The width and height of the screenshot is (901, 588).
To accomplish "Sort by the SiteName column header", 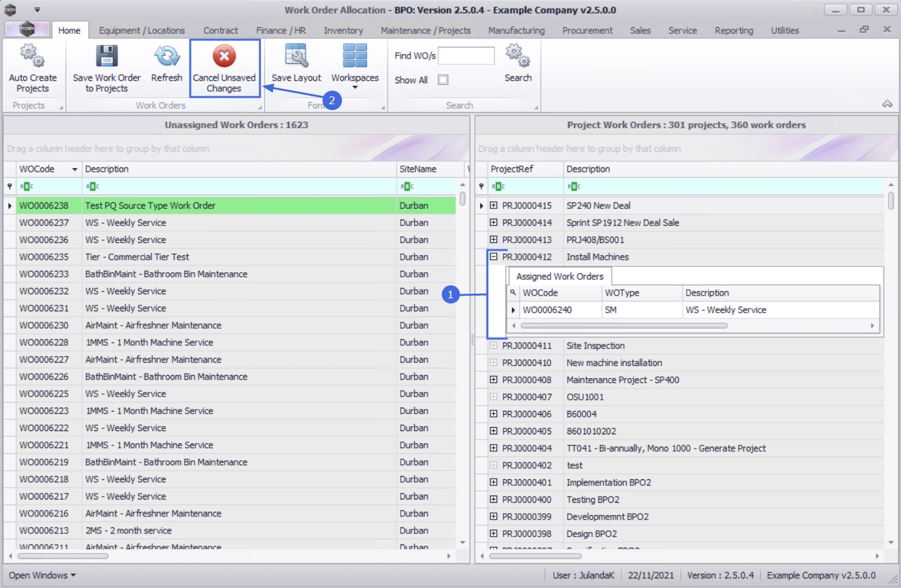I will click(431, 169).
